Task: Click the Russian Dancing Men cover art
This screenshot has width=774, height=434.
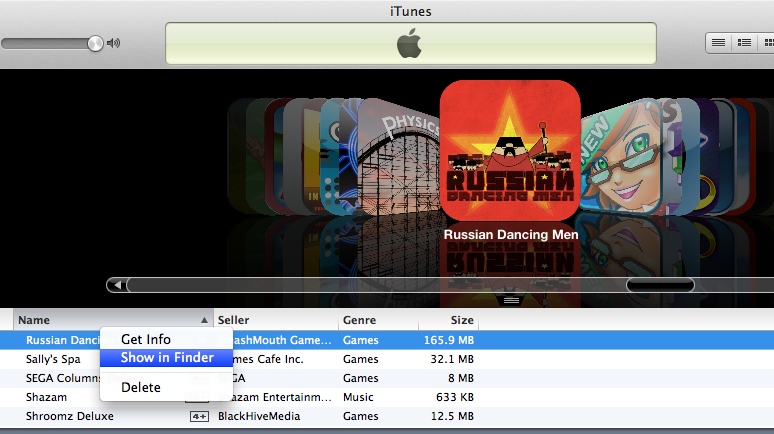Action: pyautogui.click(x=510, y=150)
